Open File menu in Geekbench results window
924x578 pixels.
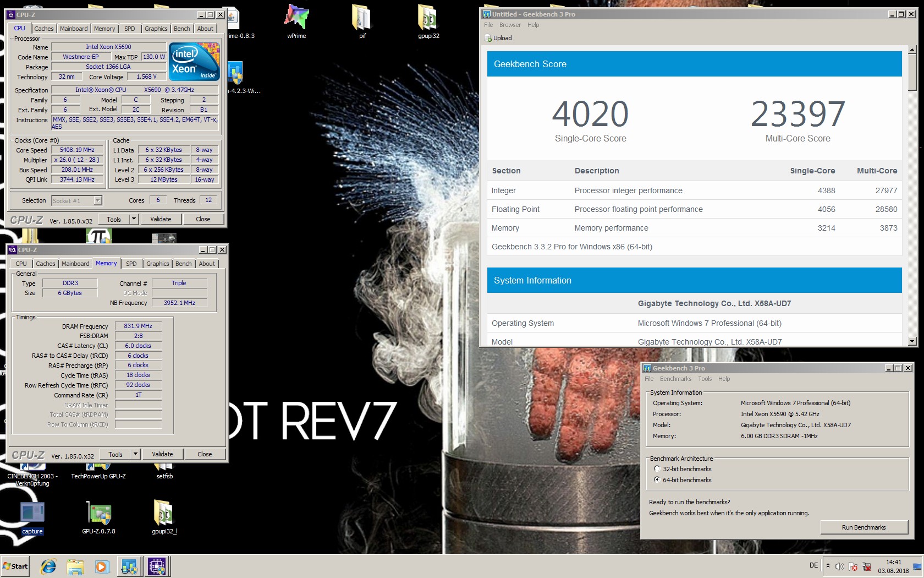[488, 25]
